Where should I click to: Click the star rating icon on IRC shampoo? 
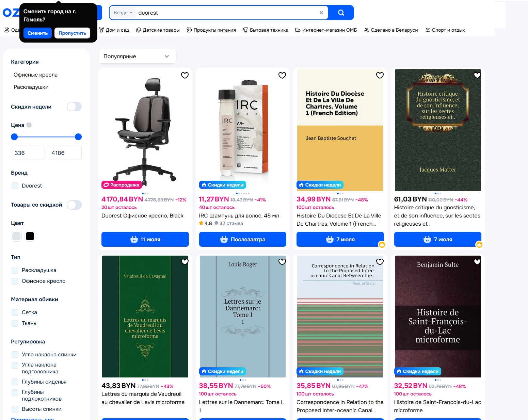point(201,223)
